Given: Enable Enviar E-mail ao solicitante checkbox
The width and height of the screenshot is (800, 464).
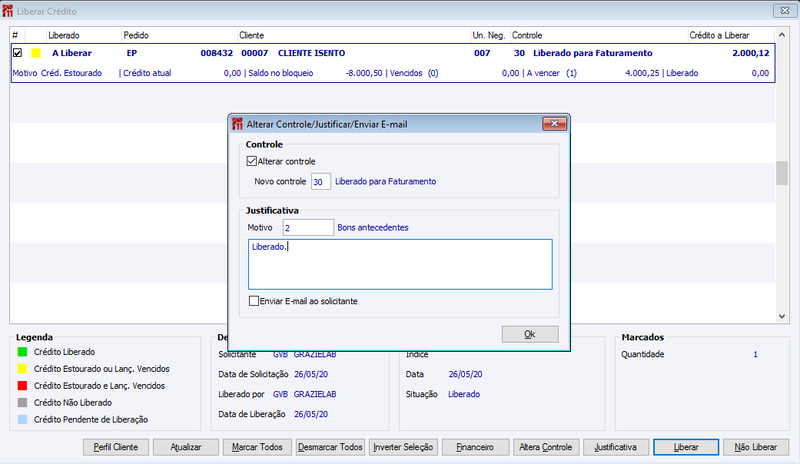Looking at the screenshot, I should [x=254, y=301].
